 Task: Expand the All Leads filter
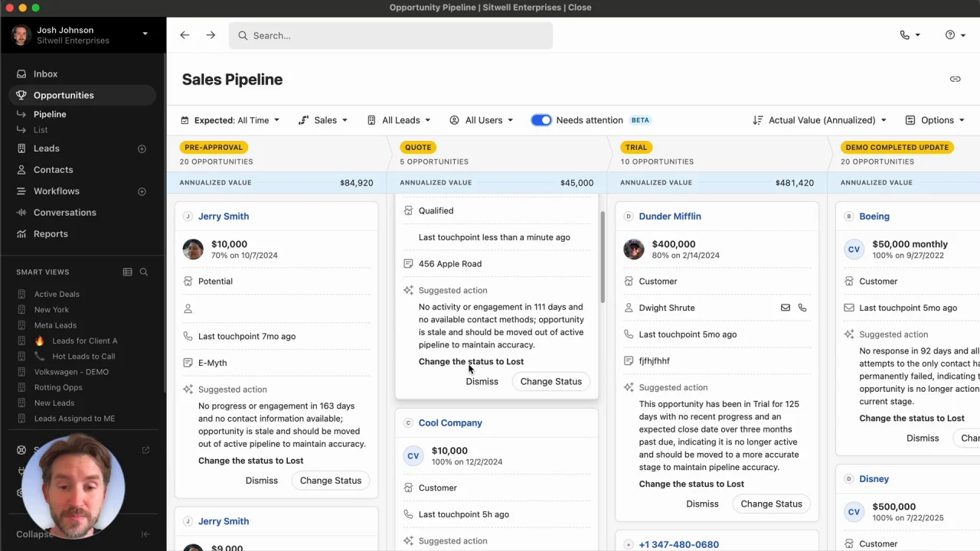tap(399, 120)
